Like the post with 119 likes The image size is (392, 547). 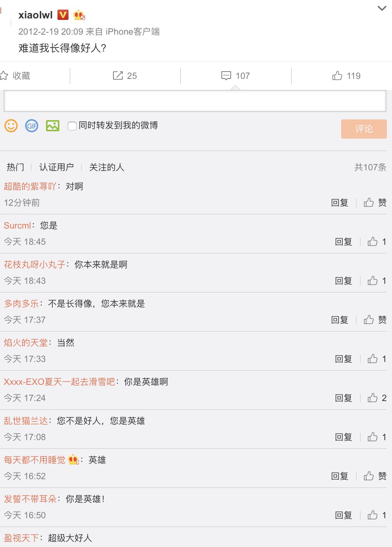[x=337, y=76]
